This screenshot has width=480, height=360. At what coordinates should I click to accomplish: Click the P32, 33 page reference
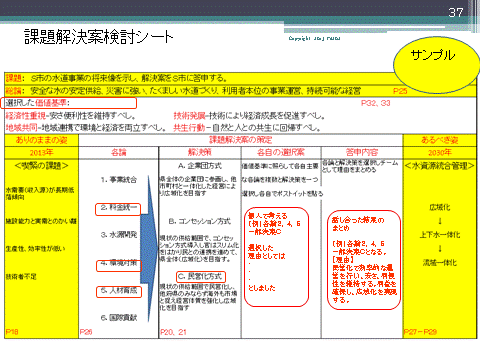tap(376, 103)
